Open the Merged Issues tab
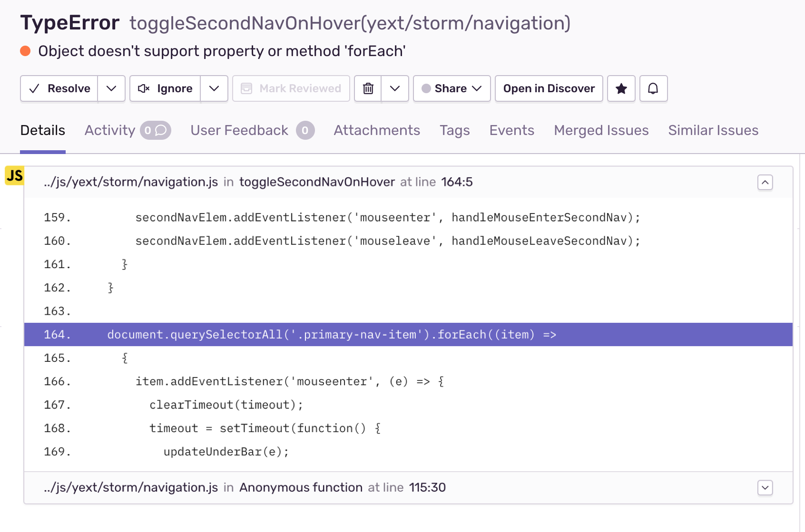This screenshot has height=532, width=805. pos(601,130)
